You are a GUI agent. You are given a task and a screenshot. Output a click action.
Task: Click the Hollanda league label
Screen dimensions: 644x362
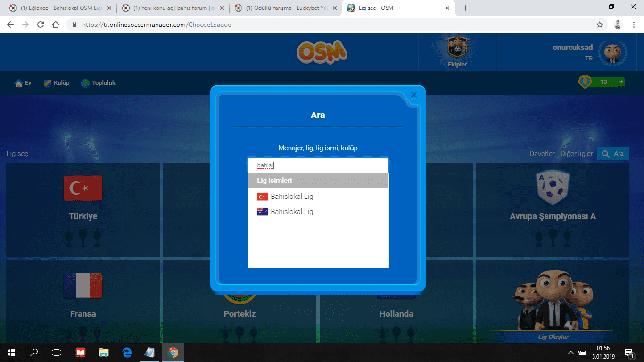point(396,314)
